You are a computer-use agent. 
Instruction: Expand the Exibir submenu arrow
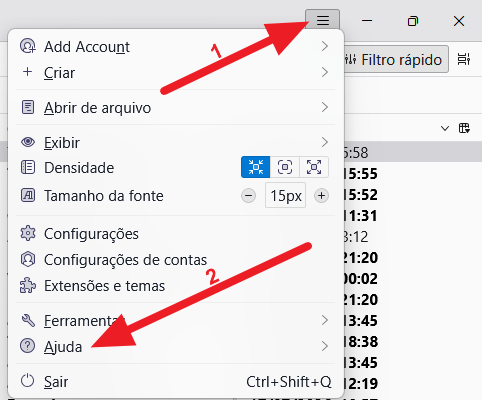tap(325, 142)
